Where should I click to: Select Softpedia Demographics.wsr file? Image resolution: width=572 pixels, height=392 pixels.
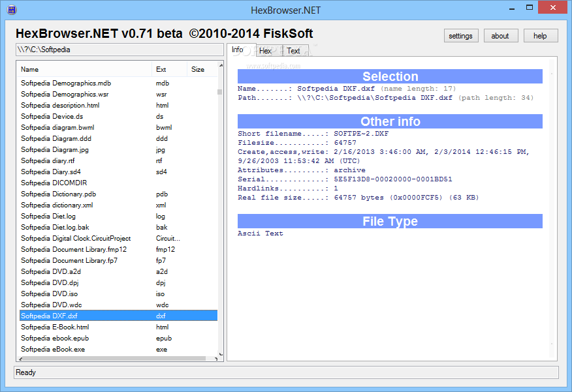click(x=118, y=95)
